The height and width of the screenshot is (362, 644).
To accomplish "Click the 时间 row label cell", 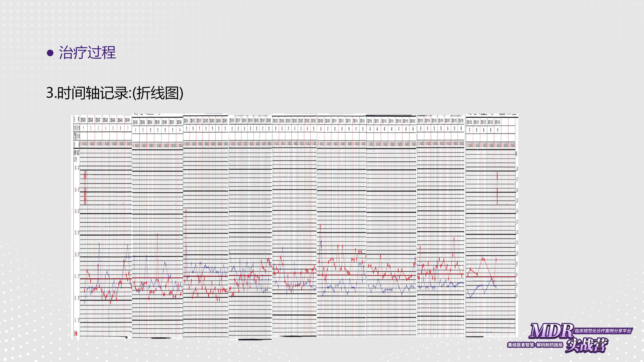I will pos(76,144).
